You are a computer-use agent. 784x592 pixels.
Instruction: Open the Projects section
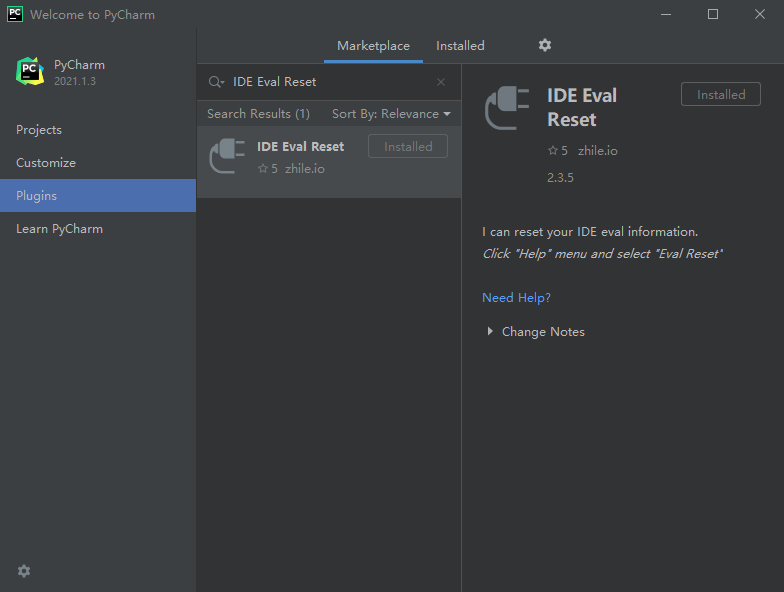tap(39, 130)
